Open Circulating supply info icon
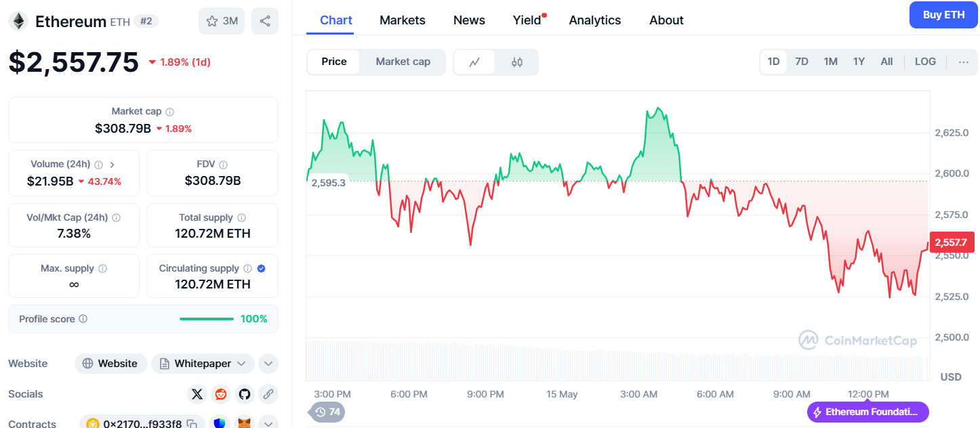Screen dimensions: 980x428 click(247, 269)
